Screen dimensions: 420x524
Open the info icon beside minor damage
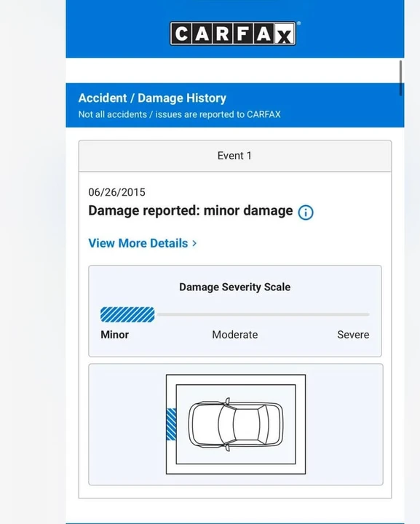coord(306,213)
